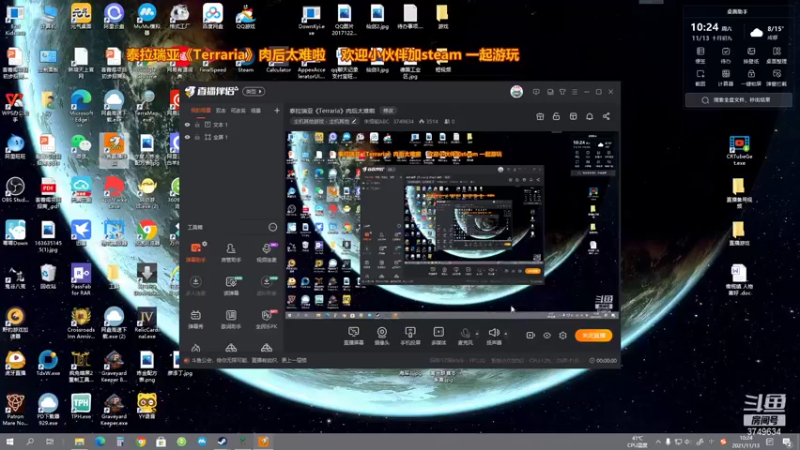Switch to the second scene tab

[x=220, y=110]
